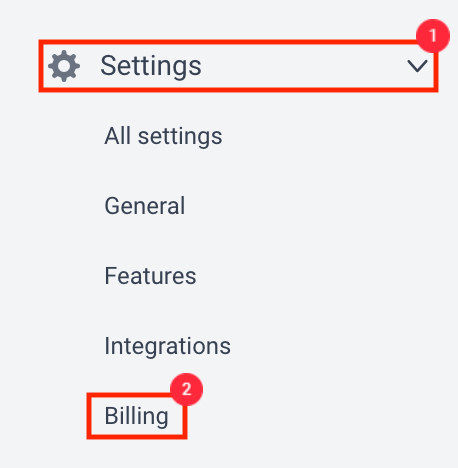The height and width of the screenshot is (468, 458).
Task: Click the red badge numbered 1
Action: tap(433, 36)
